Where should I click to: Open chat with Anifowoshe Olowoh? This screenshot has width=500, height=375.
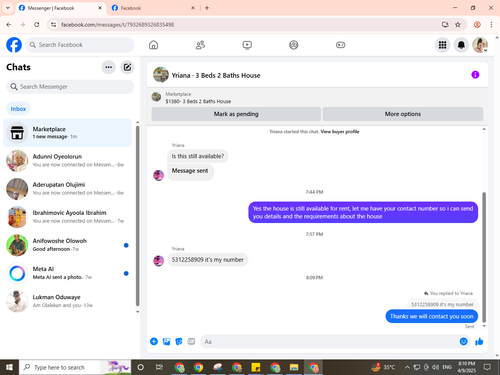(67, 245)
